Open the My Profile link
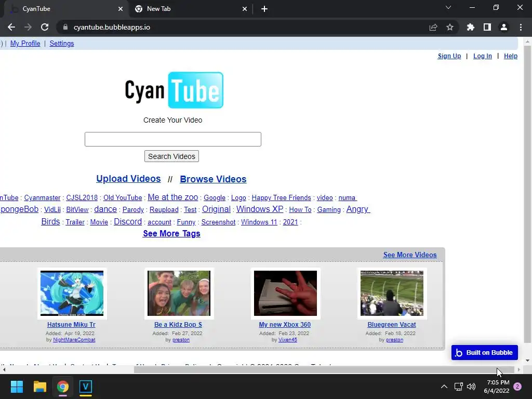This screenshot has width=532, height=399. point(25,44)
